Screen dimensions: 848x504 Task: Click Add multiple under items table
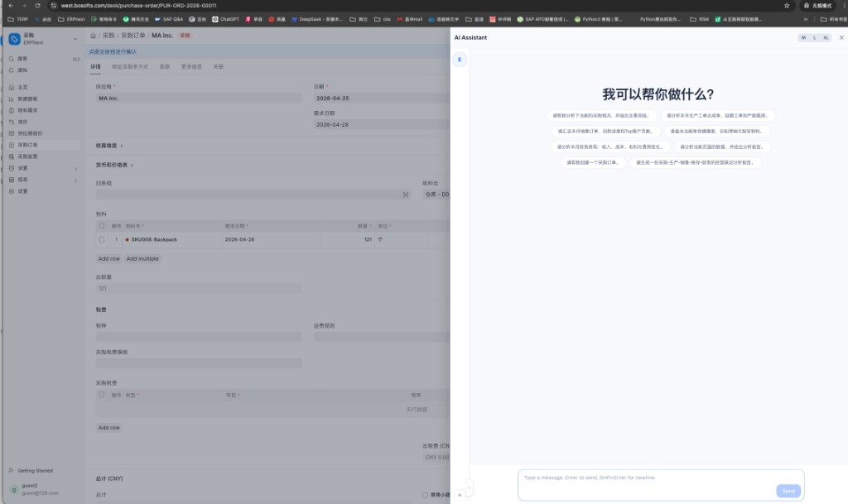pyautogui.click(x=142, y=259)
